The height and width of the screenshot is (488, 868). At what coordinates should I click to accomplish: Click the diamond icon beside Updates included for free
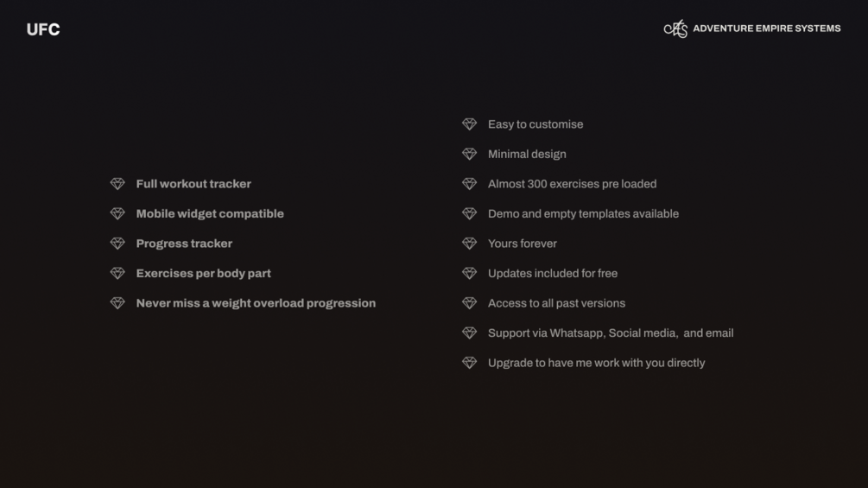point(469,274)
